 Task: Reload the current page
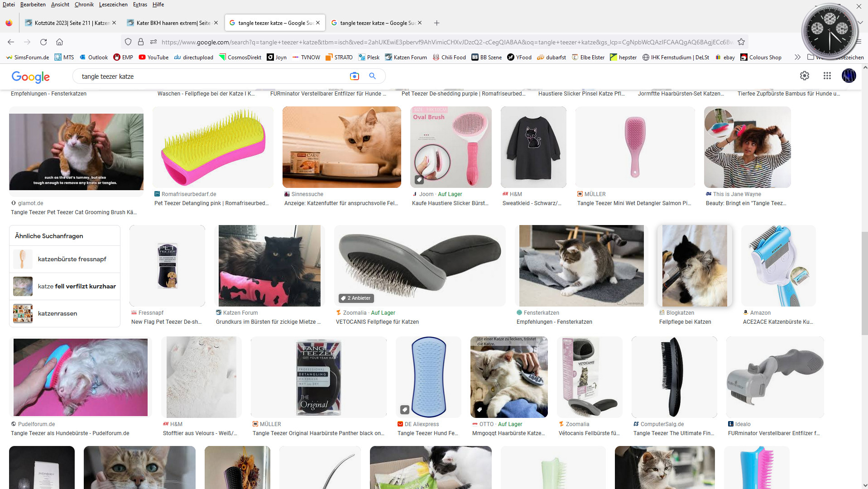click(x=43, y=42)
